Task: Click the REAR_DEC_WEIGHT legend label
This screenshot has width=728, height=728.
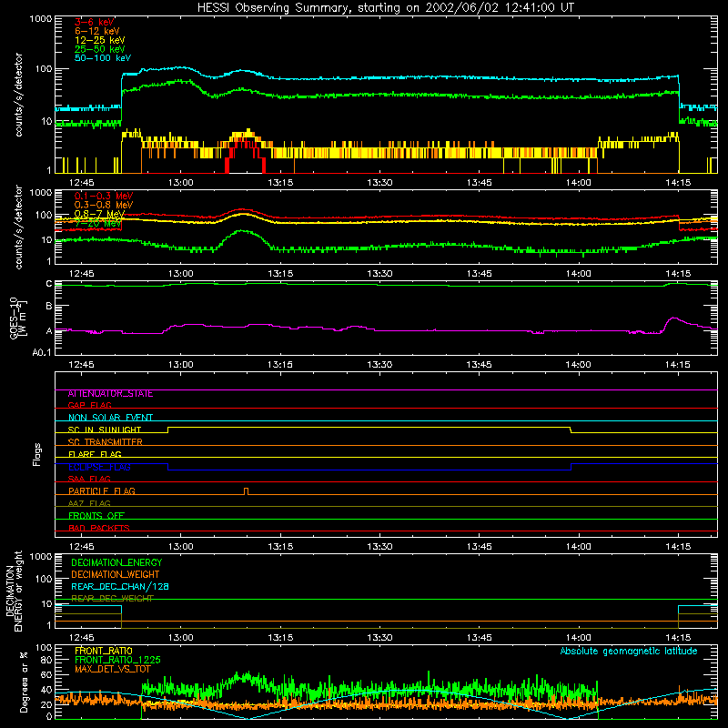Action: (x=112, y=599)
